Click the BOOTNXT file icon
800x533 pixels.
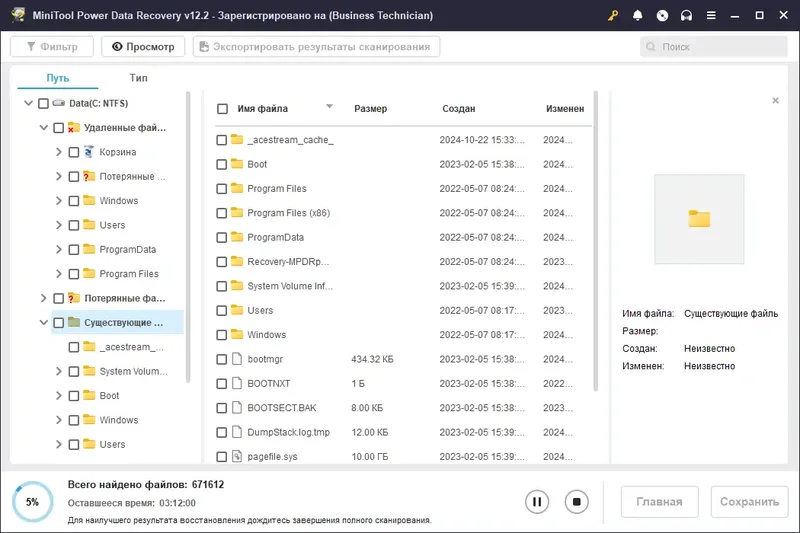[237, 383]
